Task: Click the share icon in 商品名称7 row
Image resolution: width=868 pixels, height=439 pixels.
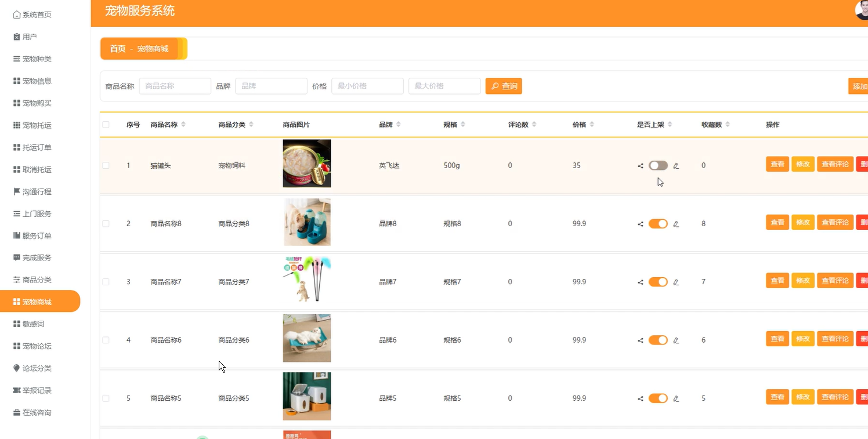Action: (x=641, y=282)
